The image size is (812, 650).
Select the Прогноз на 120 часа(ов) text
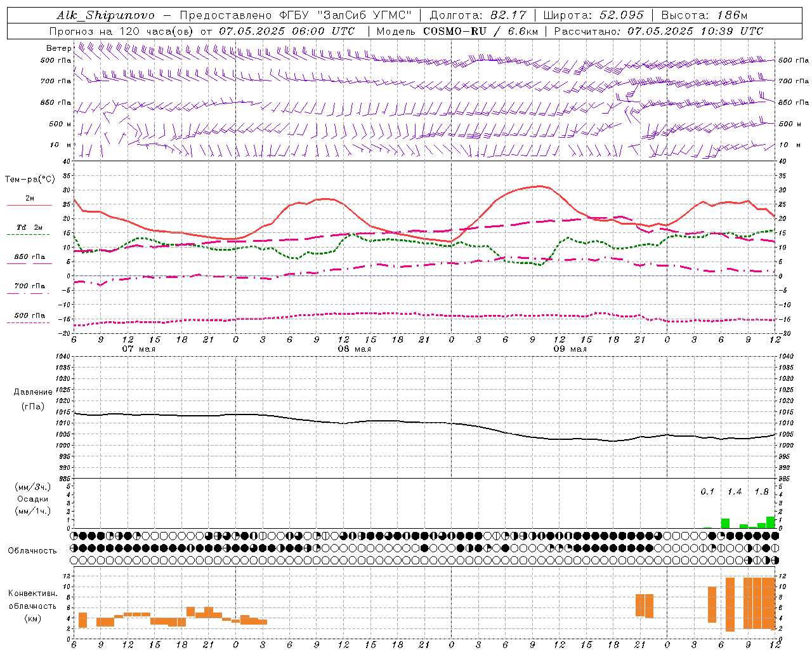pyautogui.click(x=122, y=31)
